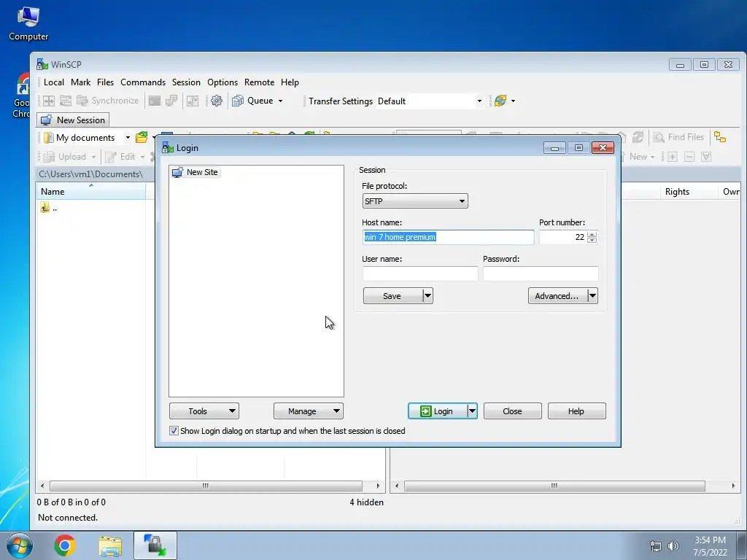Launch Chrome from the taskbar
Screen dimensions: 747x560
tap(65, 545)
